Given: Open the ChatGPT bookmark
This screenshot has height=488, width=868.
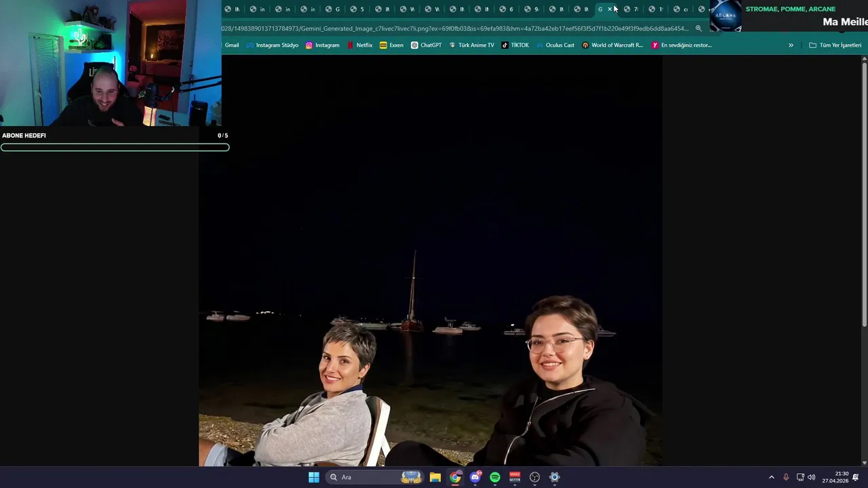Looking at the screenshot, I should point(426,45).
